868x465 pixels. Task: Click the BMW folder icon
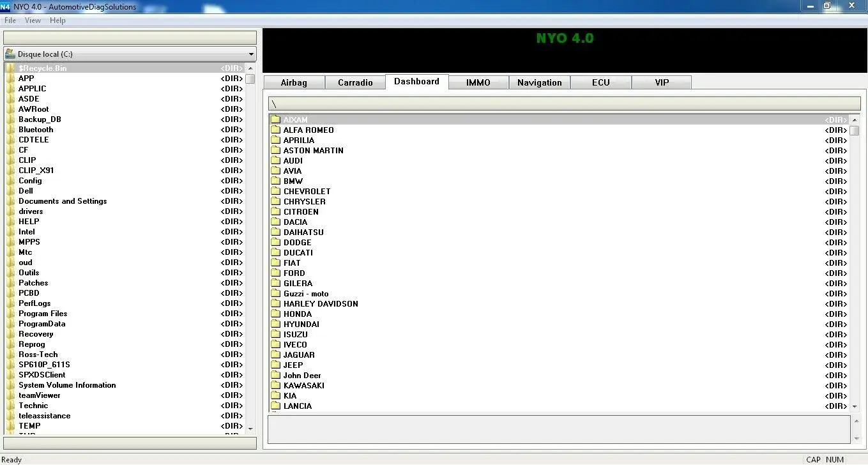click(275, 181)
